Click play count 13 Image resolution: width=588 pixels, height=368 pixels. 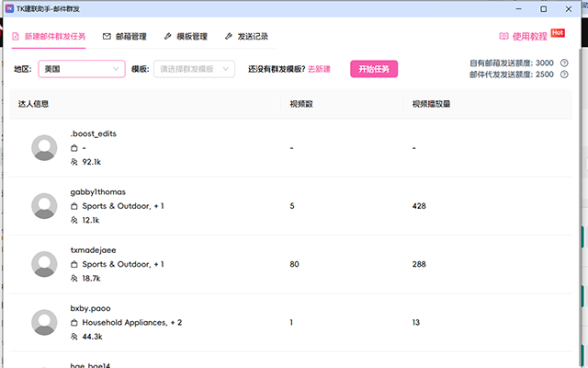[416, 322]
